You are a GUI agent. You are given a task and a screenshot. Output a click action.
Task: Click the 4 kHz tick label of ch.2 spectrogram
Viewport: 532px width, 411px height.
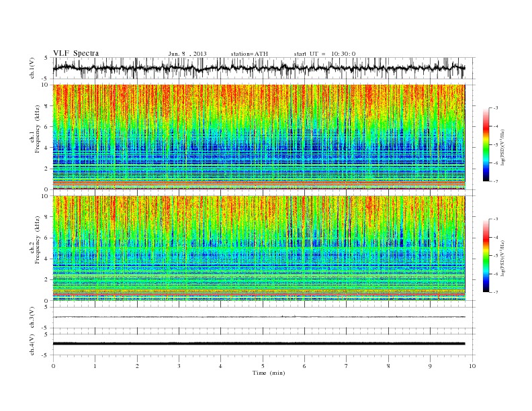(x=47, y=259)
